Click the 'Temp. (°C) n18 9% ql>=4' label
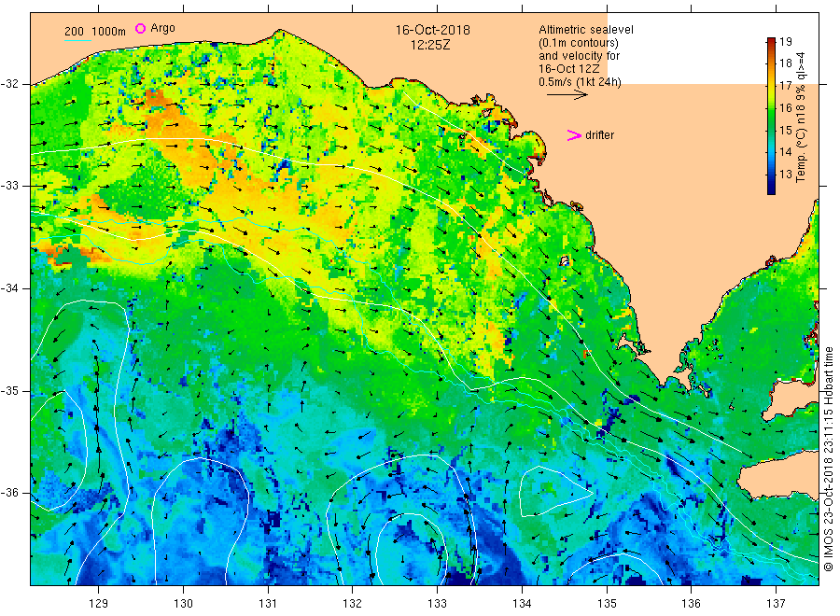This screenshot has height=616, width=840. [801, 118]
